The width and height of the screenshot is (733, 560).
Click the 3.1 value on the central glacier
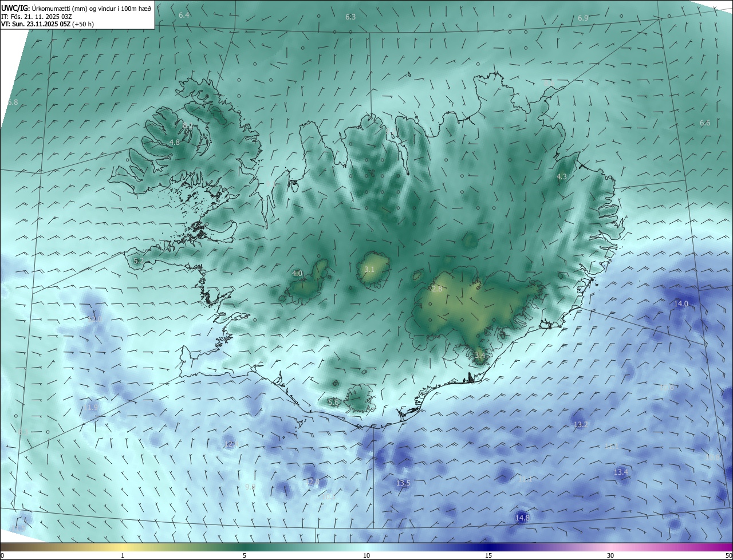[x=369, y=270]
